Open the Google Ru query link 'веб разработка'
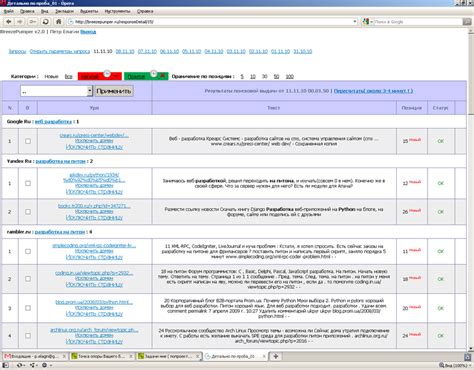The width and height of the screenshot is (474, 370). (x=53, y=122)
